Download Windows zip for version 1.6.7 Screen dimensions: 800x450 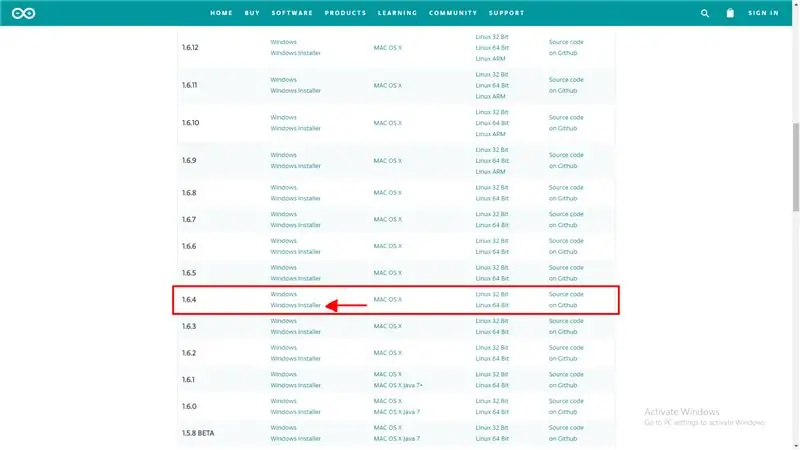tap(283, 214)
